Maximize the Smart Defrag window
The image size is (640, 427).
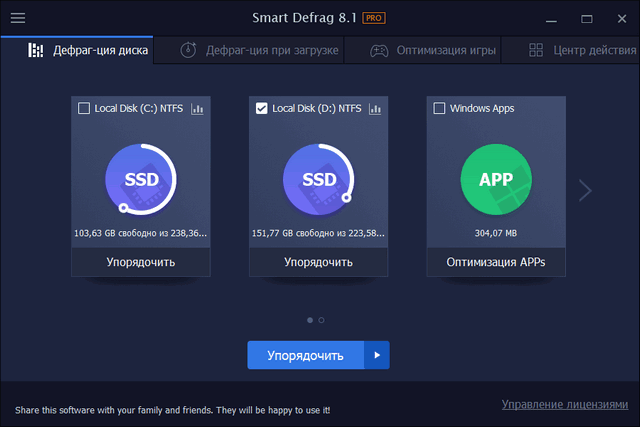(x=587, y=19)
